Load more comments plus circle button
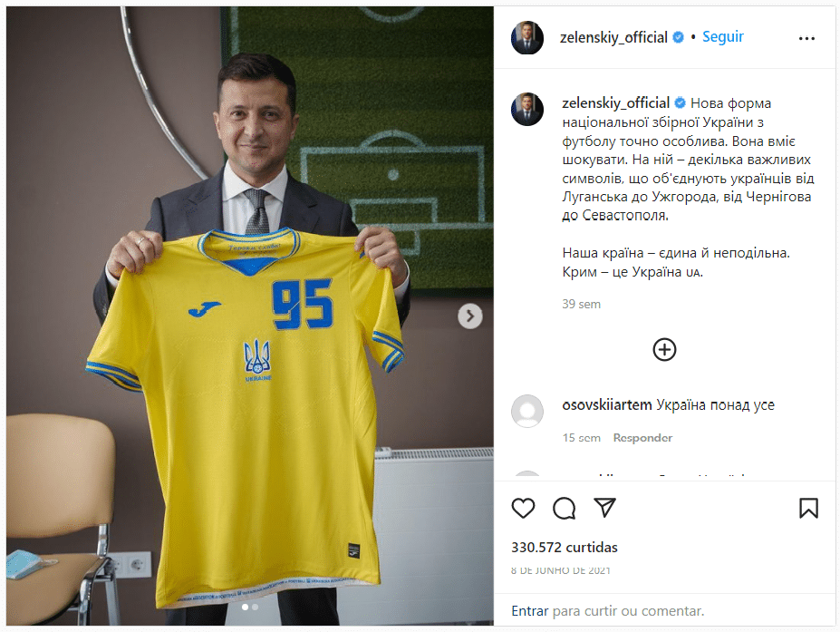Viewport: 840px width, 632px height. pos(664,349)
